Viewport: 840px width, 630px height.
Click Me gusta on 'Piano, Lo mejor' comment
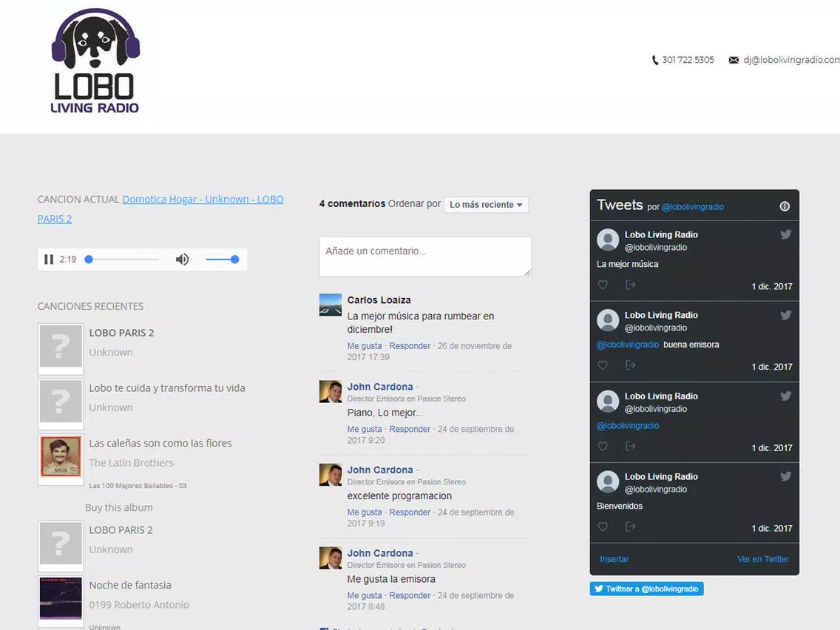pyautogui.click(x=365, y=429)
